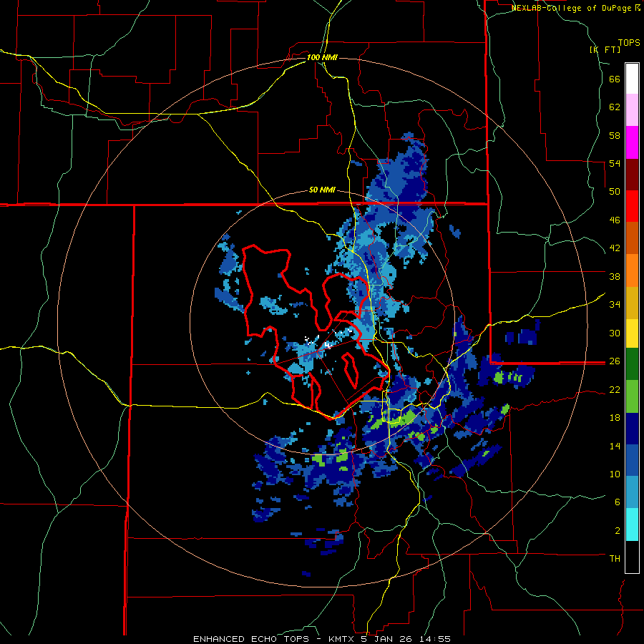Click the legend value '30'
This screenshot has height=644, width=644.
pyautogui.click(x=615, y=333)
